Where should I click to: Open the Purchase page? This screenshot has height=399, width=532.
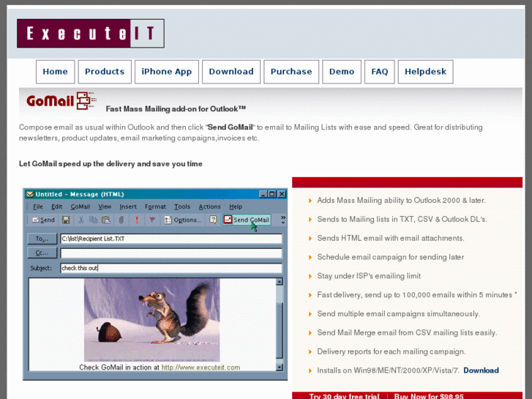[291, 72]
